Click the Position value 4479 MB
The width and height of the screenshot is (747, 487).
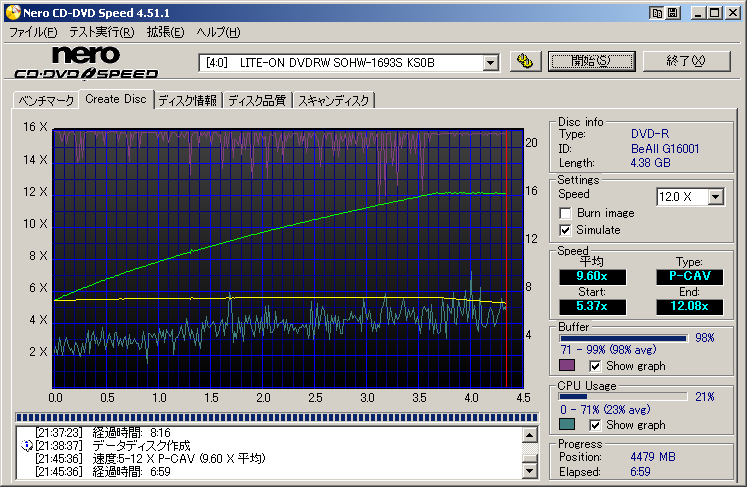653,457
